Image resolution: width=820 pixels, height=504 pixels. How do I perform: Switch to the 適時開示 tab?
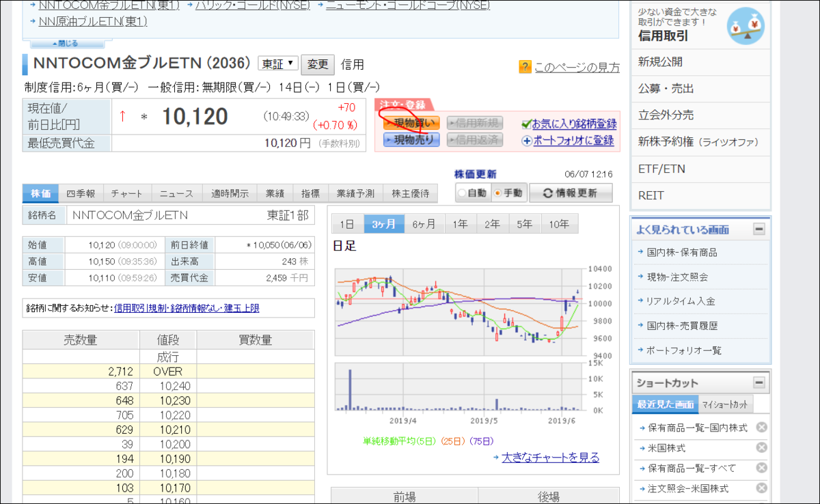(230, 194)
